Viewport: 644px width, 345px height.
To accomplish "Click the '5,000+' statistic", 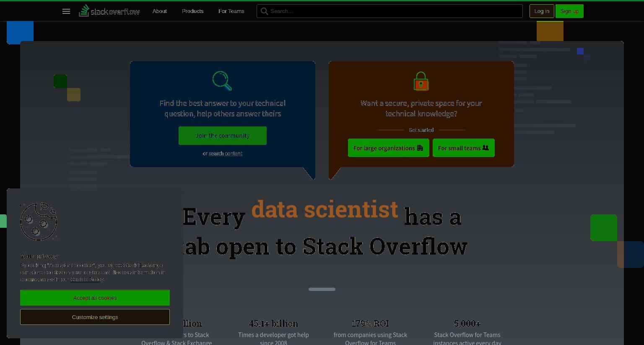I will click(467, 324).
